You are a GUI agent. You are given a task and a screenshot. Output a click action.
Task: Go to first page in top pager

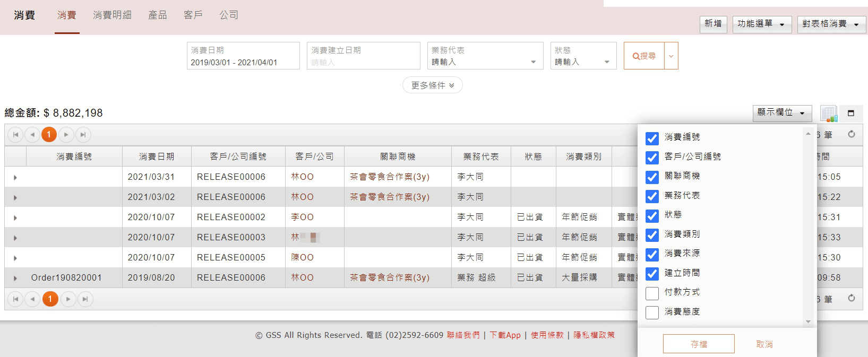[x=15, y=135]
